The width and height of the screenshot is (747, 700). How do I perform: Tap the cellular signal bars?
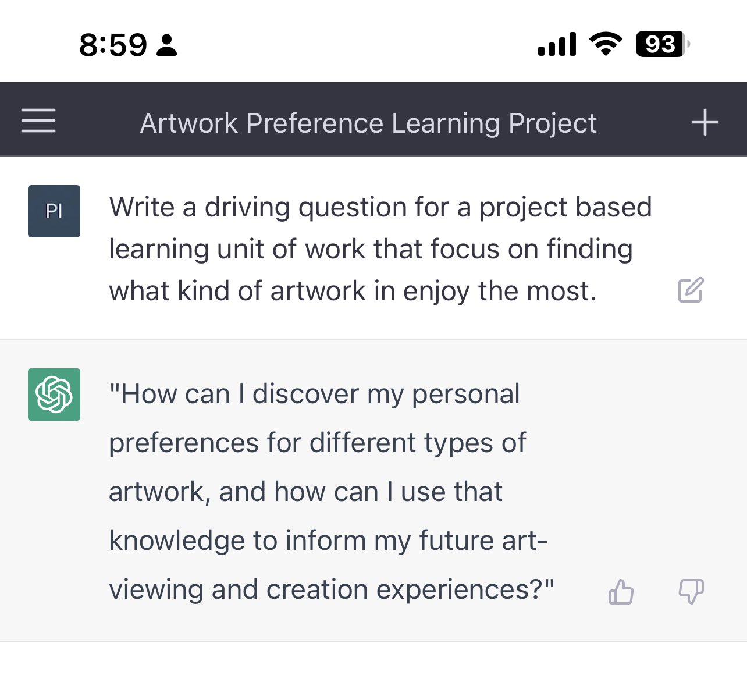pyautogui.click(x=557, y=44)
